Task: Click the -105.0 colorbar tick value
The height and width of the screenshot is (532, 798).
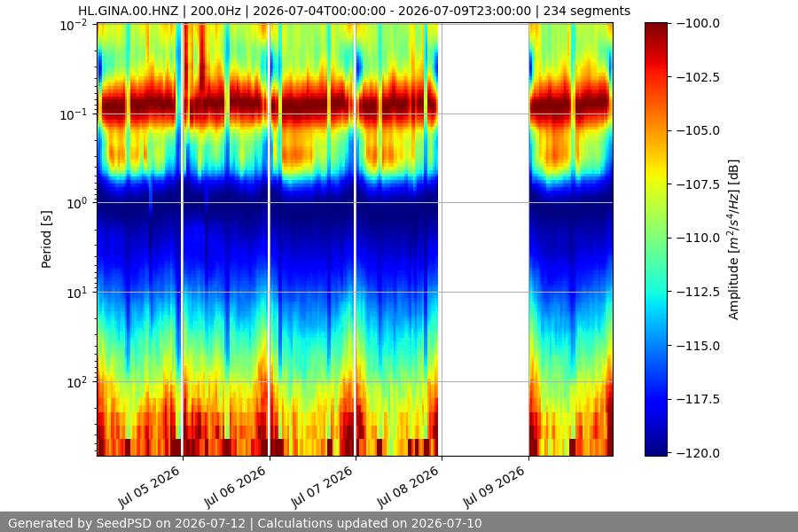Action: (698, 130)
